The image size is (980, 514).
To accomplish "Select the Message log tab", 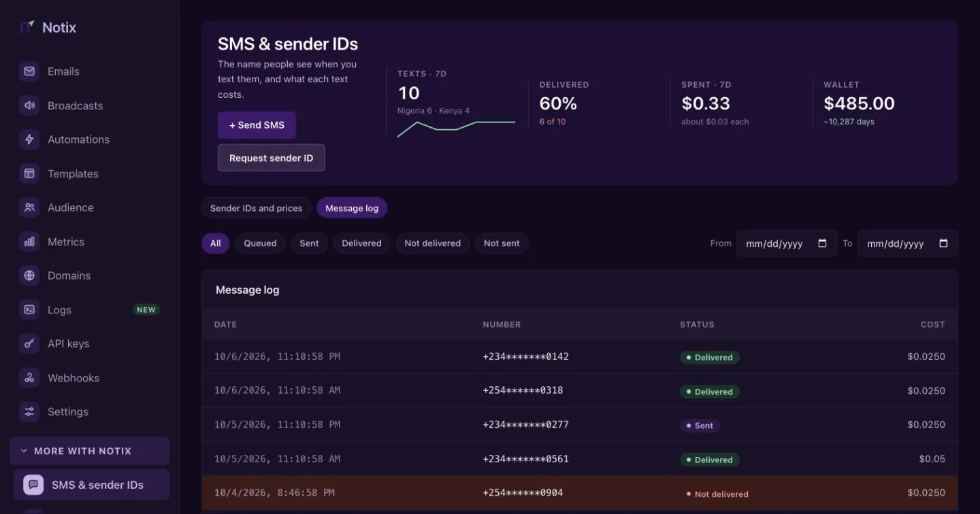I will 352,208.
